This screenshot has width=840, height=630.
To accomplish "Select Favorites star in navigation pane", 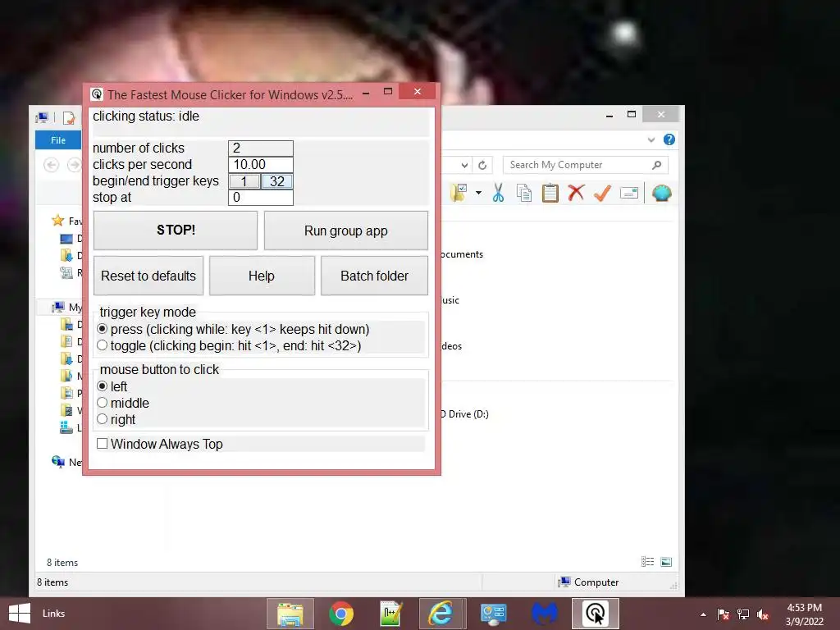I will 58,220.
